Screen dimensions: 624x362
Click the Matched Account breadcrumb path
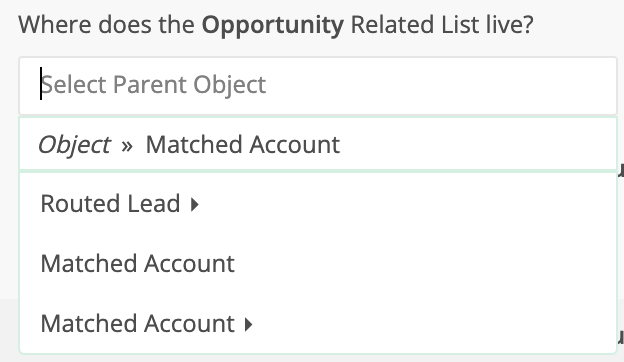(243, 144)
